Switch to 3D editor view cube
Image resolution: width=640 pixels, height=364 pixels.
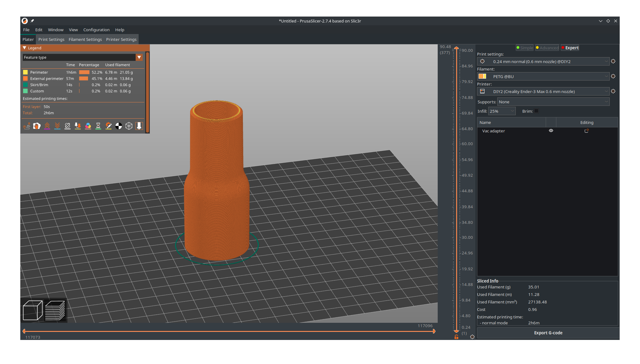(32, 310)
